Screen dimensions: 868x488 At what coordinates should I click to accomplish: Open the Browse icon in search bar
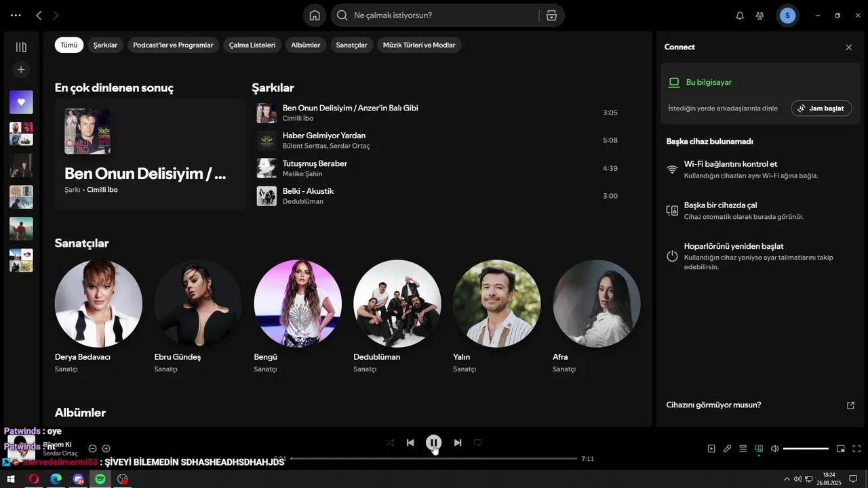[551, 15]
